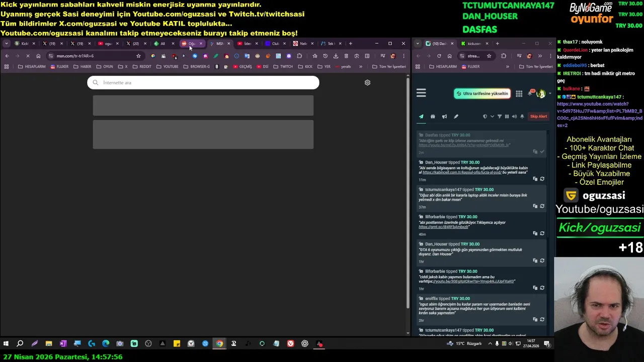
Task: Open FLUXER bookmark in right browser
Action: point(470,66)
